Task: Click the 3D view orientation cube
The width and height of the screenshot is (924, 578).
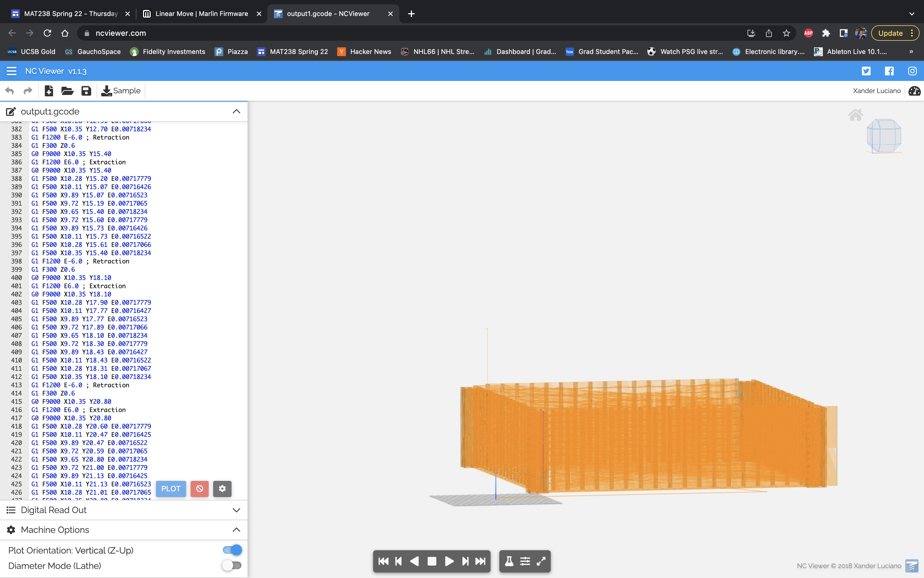Action: tap(884, 136)
